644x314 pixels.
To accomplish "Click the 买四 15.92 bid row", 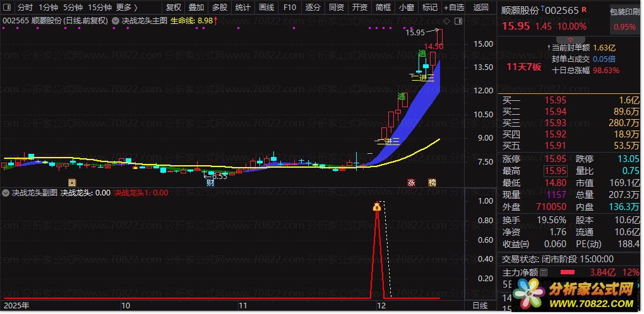I will 571,134.
